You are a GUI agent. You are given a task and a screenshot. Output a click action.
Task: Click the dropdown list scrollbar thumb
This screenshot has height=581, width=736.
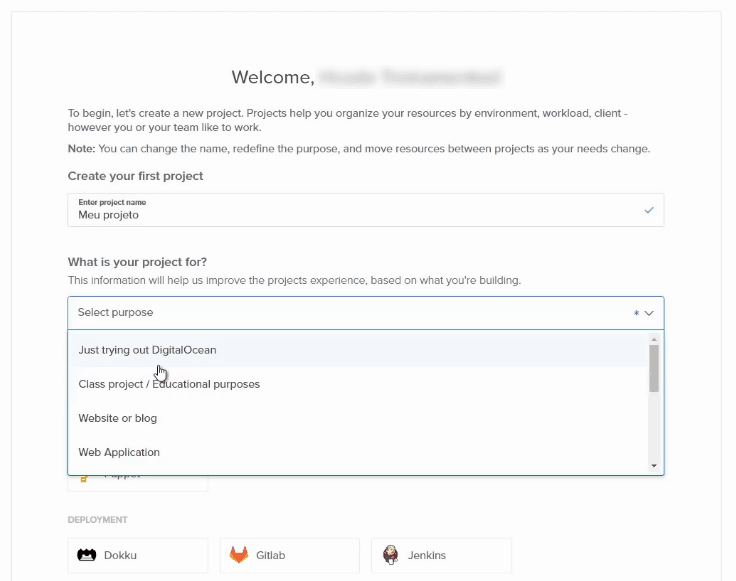(x=654, y=368)
